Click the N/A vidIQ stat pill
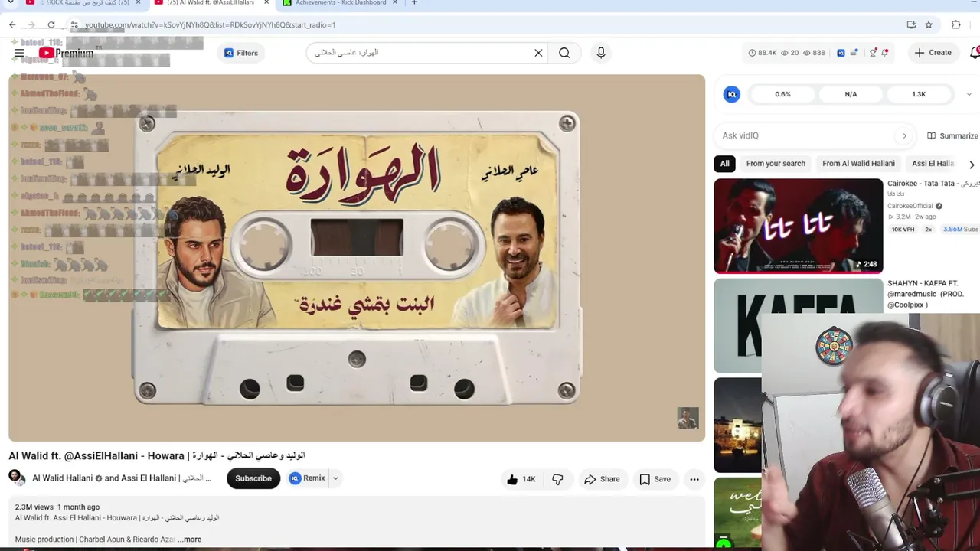The image size is (980, 551). (851, 94)
